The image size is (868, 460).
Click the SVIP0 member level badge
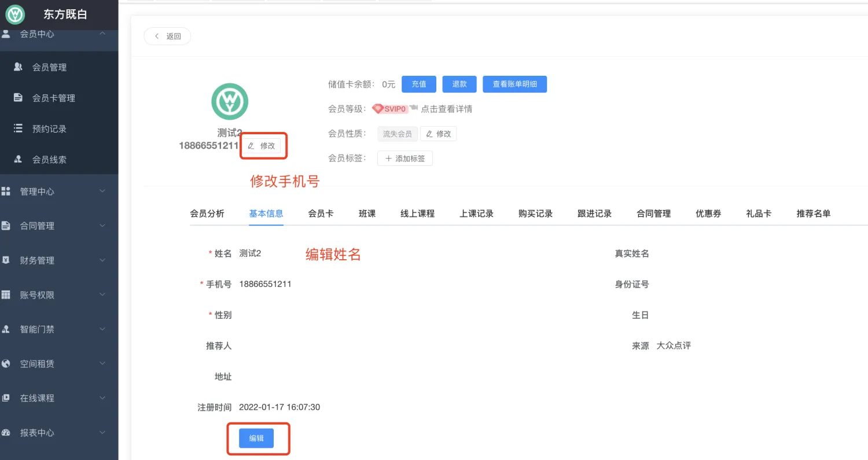pyautogui.click(x=390, y=109)
